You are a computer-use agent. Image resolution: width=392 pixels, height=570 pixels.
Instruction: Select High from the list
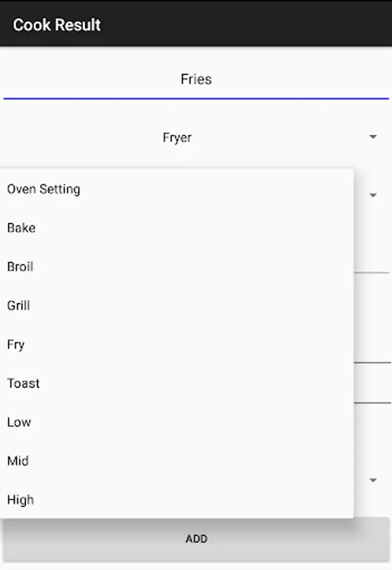tap(20, 500)
